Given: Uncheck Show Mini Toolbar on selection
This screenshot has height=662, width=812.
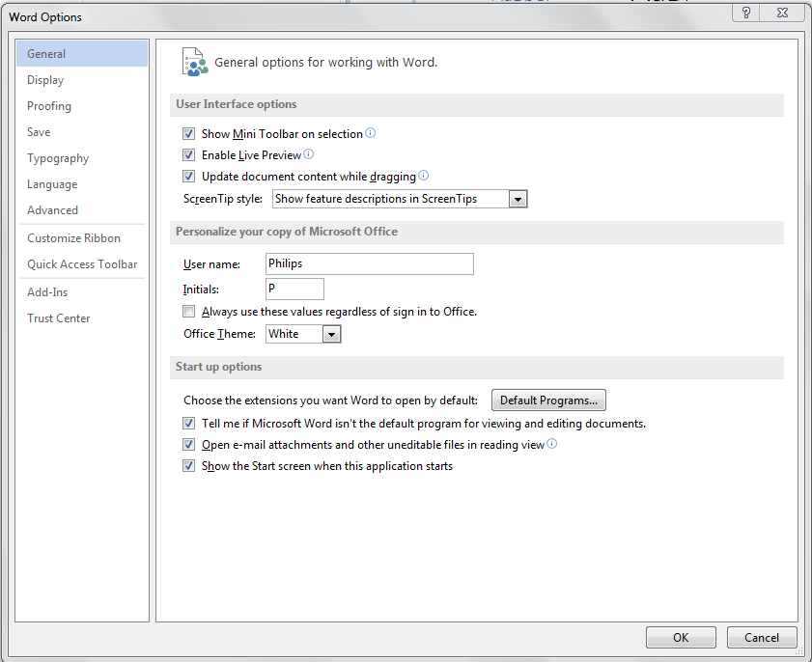Looking at the screenshot, I should [188, 134].
